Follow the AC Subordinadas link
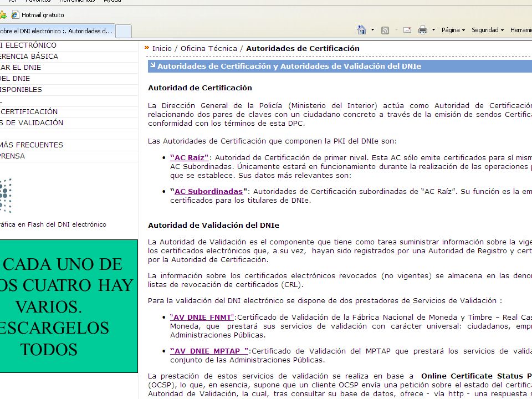The height and width of the screenshot is (399, 532). click(x=209, y=192)
